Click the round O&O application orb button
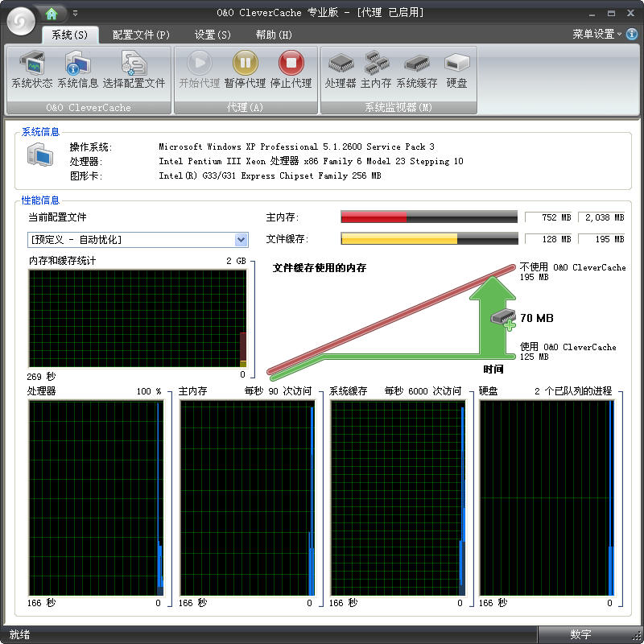Image resolution: width=644 pixels, height=644 pixels. point(19,19)
